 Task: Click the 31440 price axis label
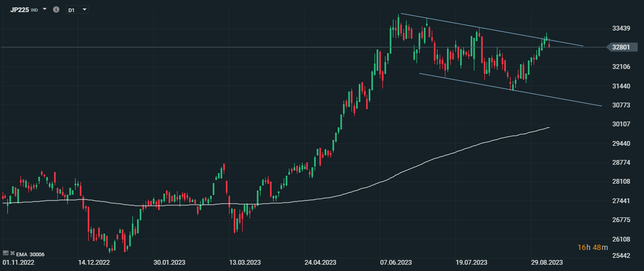click(x=621, y=86)
